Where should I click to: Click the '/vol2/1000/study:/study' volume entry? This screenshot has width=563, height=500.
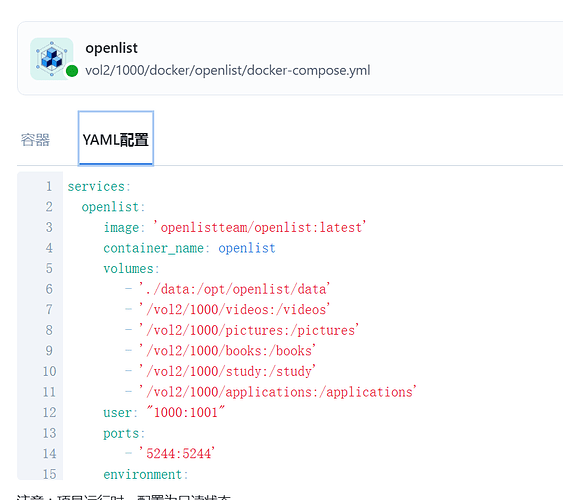(227, 372)
